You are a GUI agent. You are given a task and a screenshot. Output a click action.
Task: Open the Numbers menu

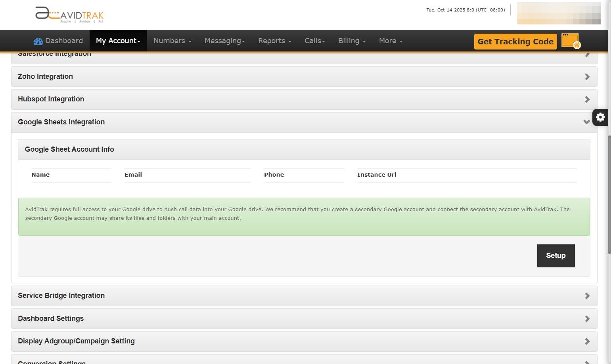[172, 41]
